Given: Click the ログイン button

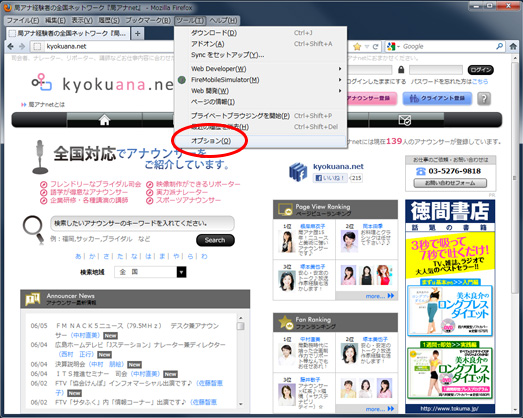Looking at the screenshot, I should (480, 70).
